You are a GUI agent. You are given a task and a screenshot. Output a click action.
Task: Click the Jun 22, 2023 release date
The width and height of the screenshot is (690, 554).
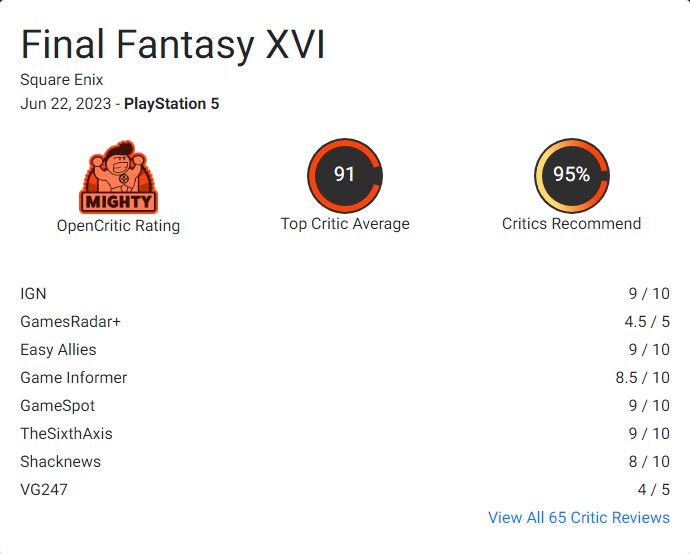coord(65,104)
